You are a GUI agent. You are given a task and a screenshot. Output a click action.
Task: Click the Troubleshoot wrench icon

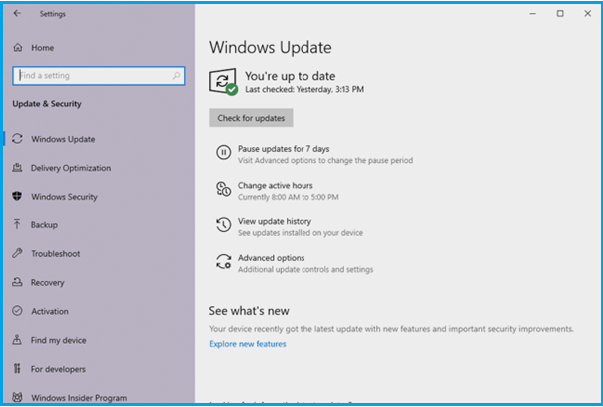point(17,253)
